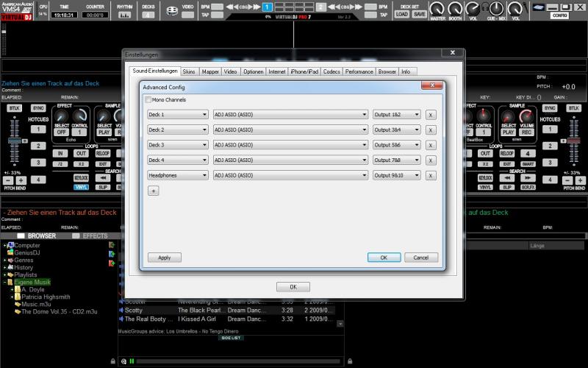The width and height of the screenshot is (588, 368).
Task: Click the red folder icon beside Genres row
Action: (112, 263)
